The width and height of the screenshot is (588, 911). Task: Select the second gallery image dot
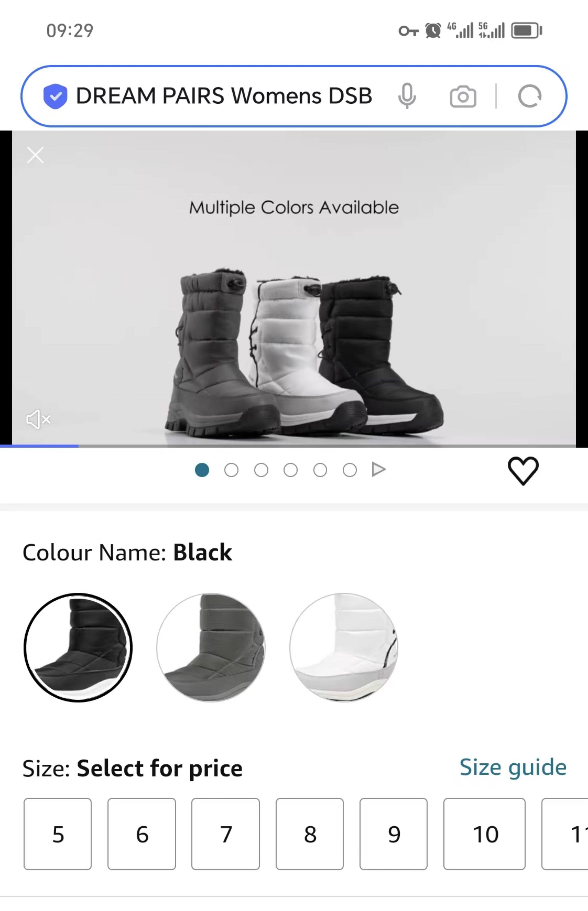(231, 470)
